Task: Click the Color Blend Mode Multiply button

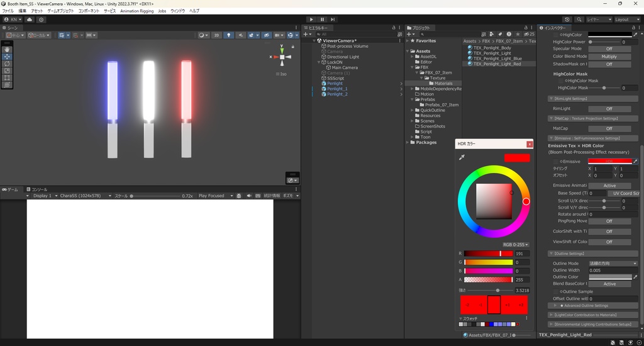Action: tap(609, 56)
